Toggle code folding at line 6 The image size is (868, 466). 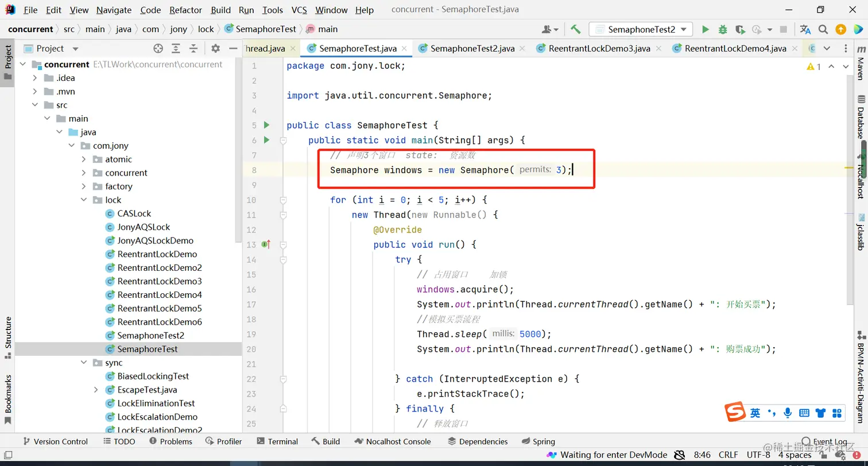(x=283, y=140)
